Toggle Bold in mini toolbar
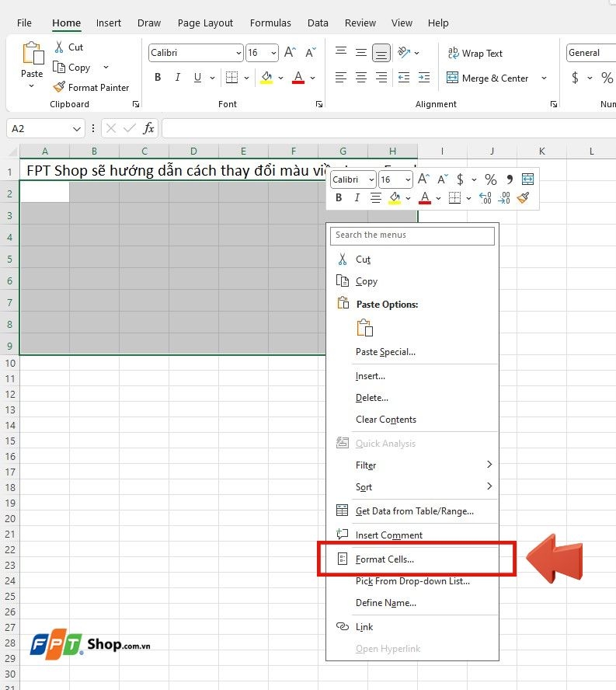The height and width of the screenshot is (690, 616). 339,198
